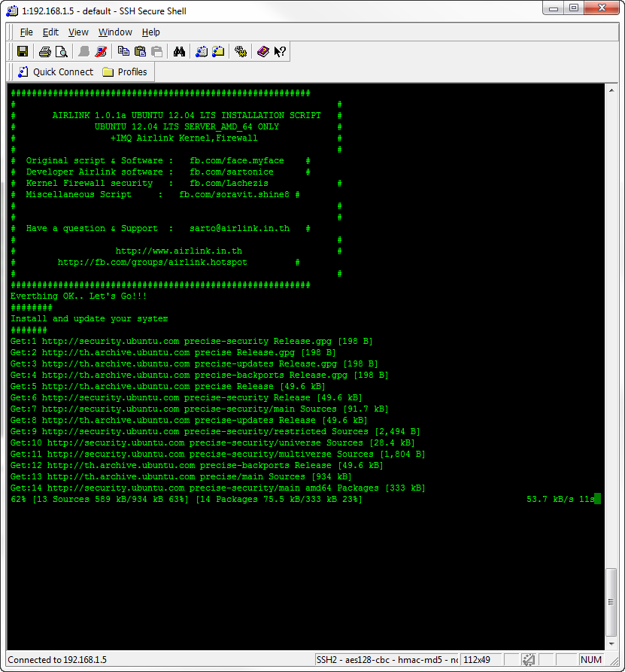Open Find using the binoculars icon

click(179, 52)
